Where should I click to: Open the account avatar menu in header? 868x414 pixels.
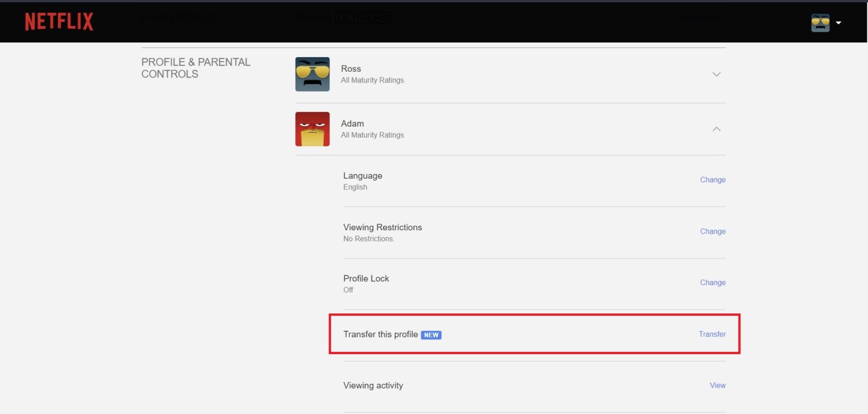pos(821,23)
